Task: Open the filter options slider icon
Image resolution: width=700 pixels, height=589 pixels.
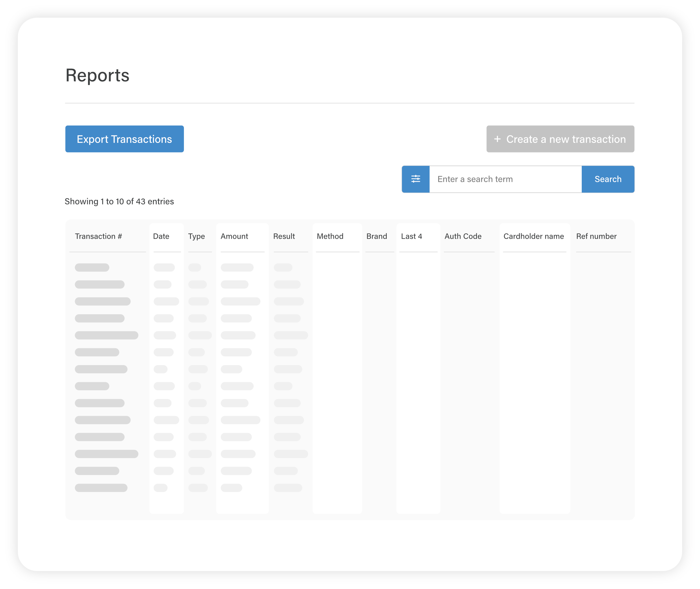Action: [415, 179]
